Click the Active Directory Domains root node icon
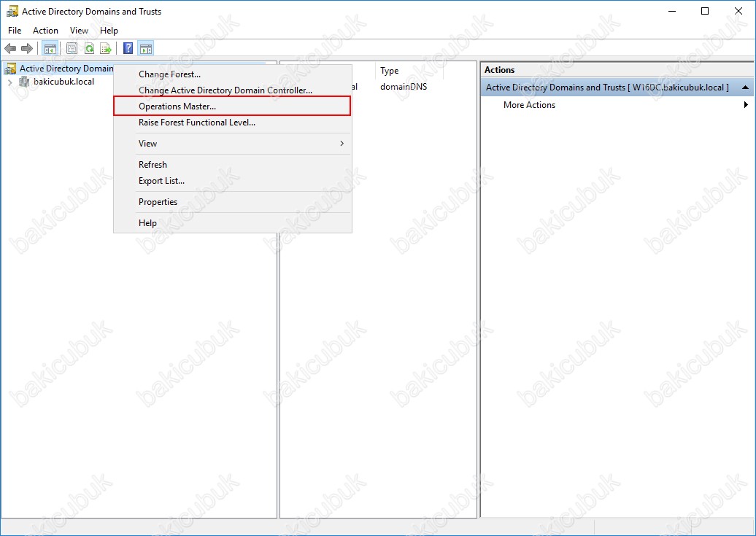The image size is (756, 536). (x=10, y=69)
